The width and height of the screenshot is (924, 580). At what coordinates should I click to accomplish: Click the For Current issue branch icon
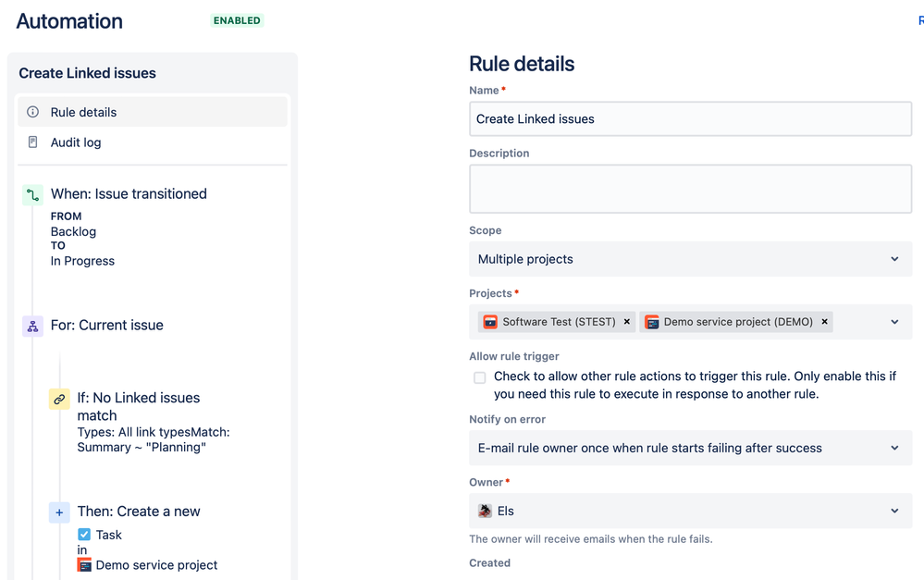[x=32, y=326]
